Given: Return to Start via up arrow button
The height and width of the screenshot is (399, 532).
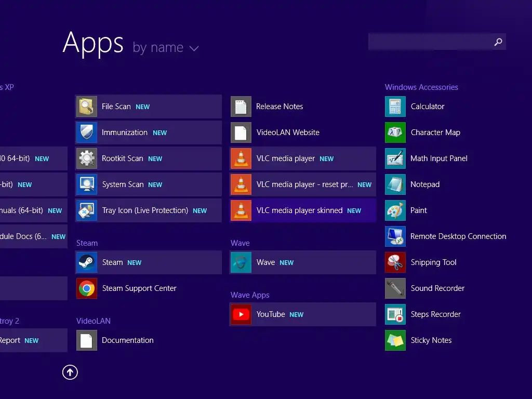Looking at the screenshot, I should click(x=70, y=372).
